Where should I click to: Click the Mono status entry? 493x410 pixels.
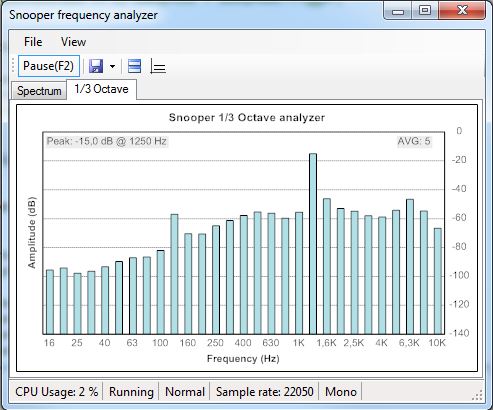[x=341, y=392]
